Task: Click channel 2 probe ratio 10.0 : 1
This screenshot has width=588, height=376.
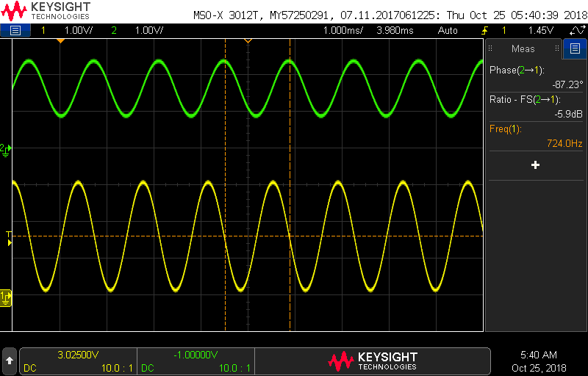Action: [234, 368]
